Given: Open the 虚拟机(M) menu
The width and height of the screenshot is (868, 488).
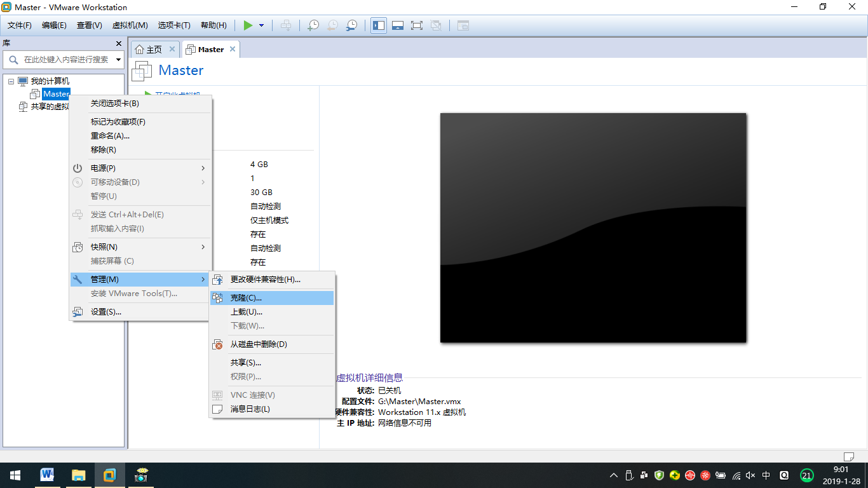Looking at the screenshot, I should (x=130, y=25).
